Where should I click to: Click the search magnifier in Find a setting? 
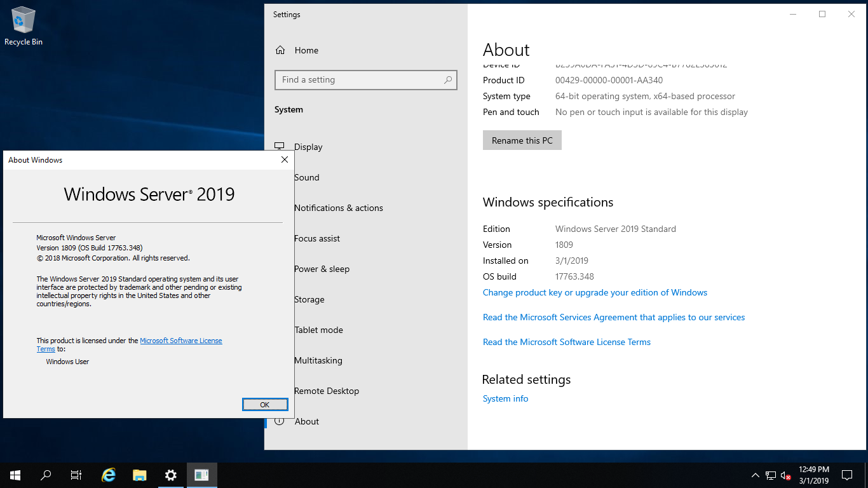pos(448,80)
